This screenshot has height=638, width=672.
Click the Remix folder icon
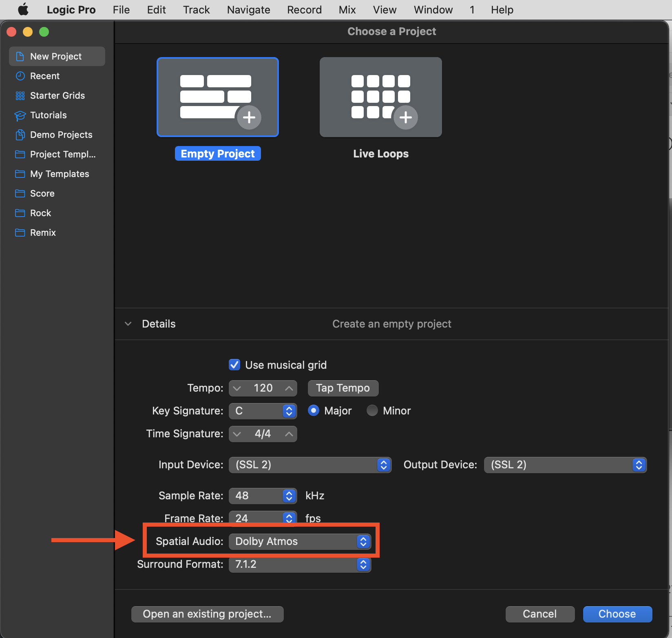pyautogui.click(x=20, y=233)
